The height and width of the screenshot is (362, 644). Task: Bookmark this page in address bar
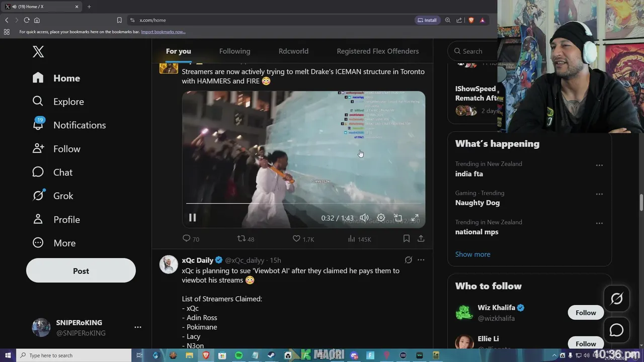click(119, 20)
